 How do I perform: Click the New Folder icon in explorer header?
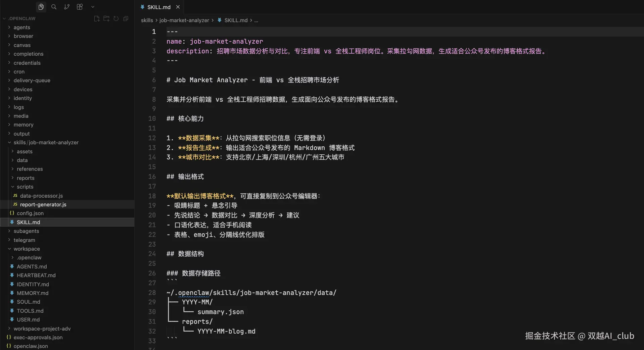[x=106, y=18]
